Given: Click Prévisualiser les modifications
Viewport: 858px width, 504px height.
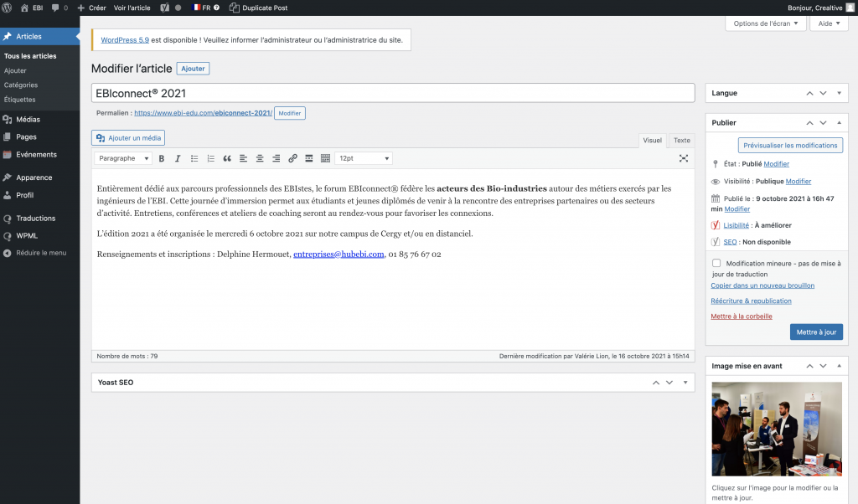Looking at the screenshot, I should pyautogui.click(x=790, y=146).
